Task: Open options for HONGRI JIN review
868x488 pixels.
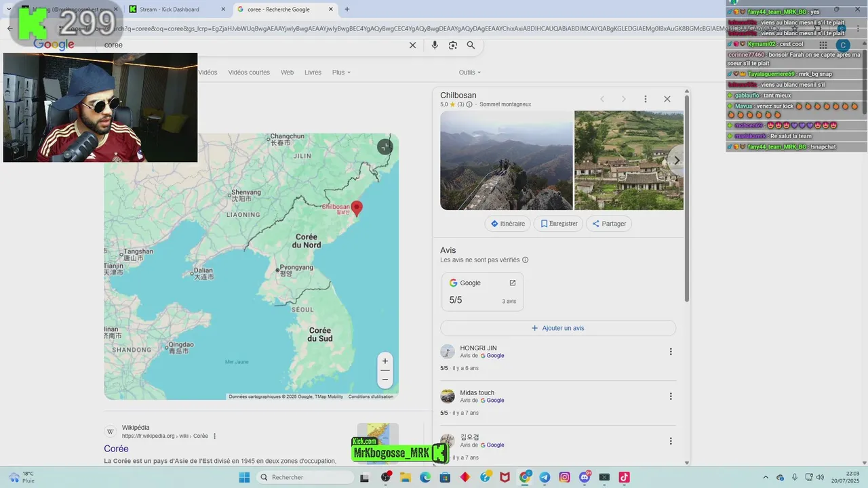Action: click(671, 352)
